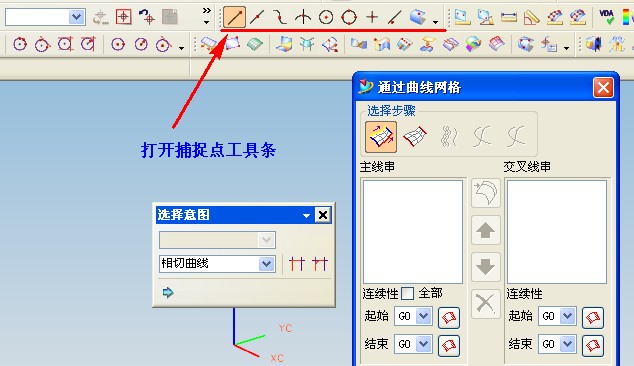
Task: Click the red crosshair square icon
Action: point(124,17)
